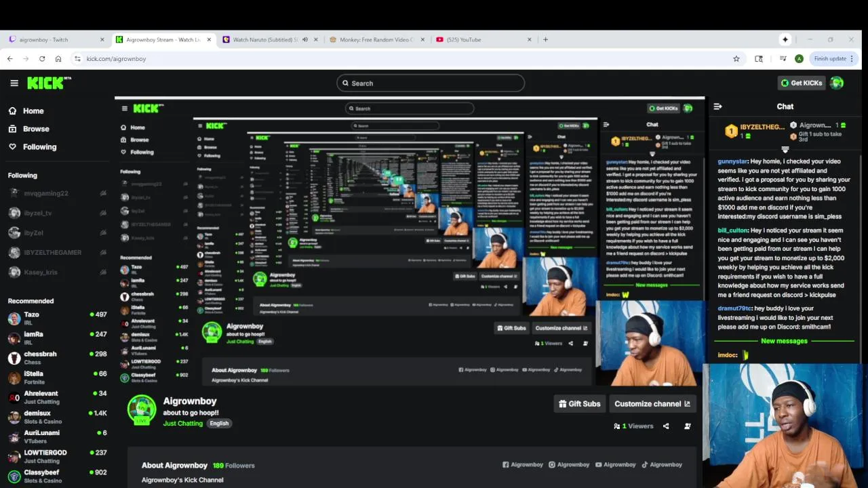Bookmark this page star icon
Image resolution: width=868 pixels, height=488 pixels.
click(736, 59)
